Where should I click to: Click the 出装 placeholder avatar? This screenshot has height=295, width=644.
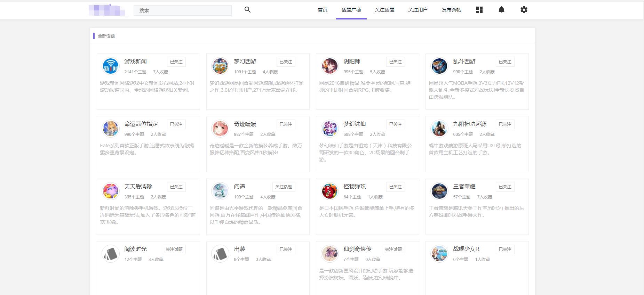click(x=220, y=254)
